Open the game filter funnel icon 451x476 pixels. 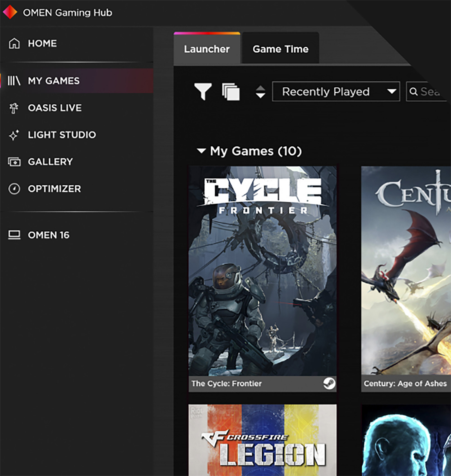(x=203, y=91)
